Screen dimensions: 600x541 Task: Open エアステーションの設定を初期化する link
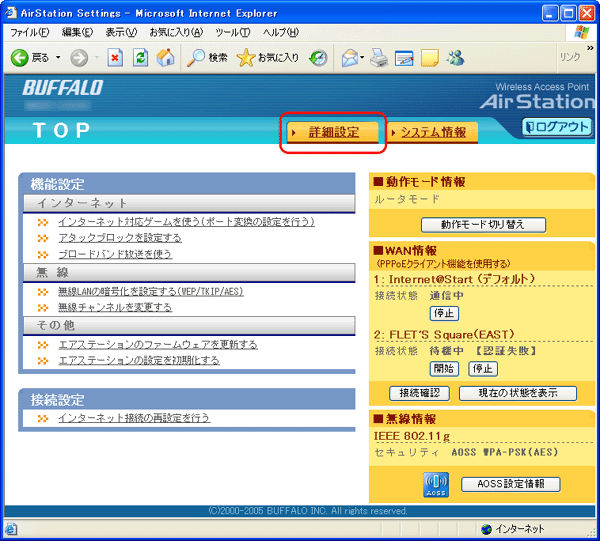139,361
